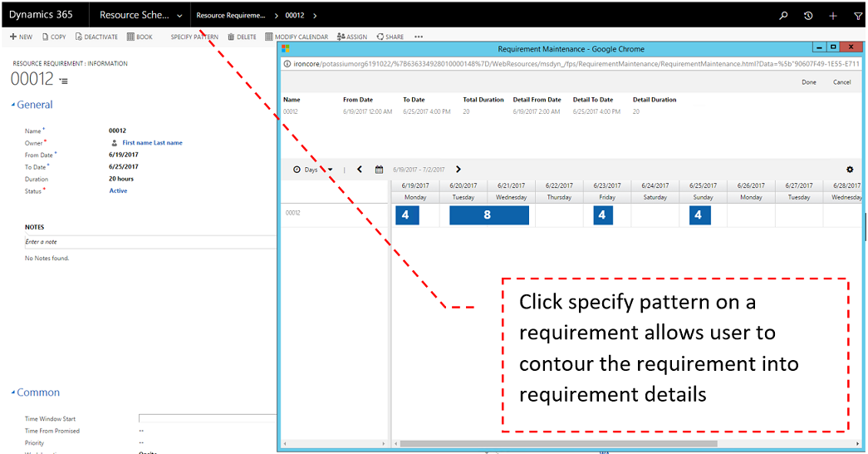Open recent items history icon
Image resolution: width=868 pixels, height=454 pixels.
coord(808,16)
